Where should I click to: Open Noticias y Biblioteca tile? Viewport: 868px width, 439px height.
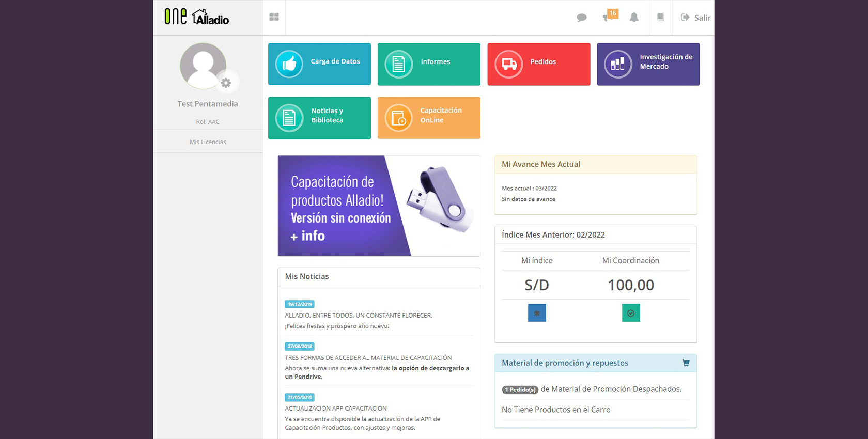(x=319, y=118)
